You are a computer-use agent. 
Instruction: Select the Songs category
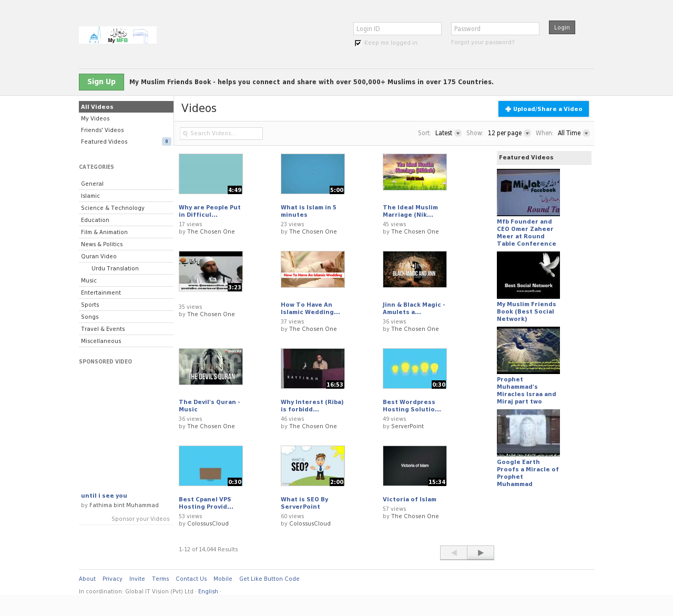tap(126, 317)
